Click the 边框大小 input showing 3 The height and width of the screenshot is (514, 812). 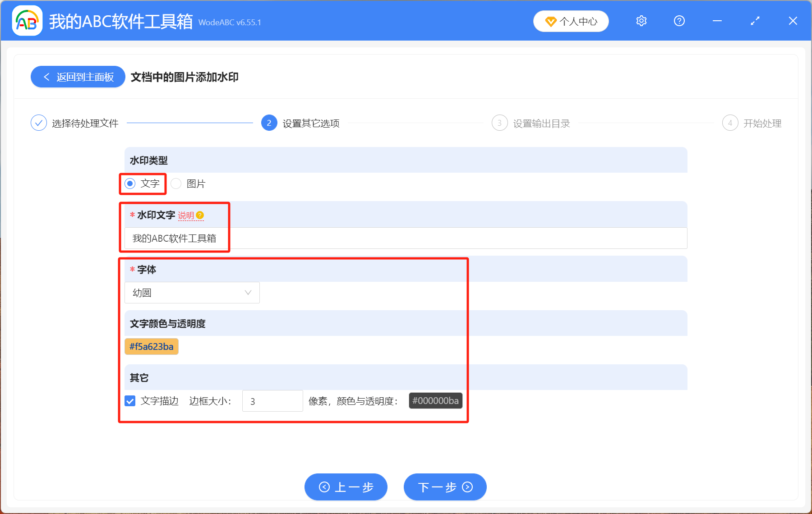click(272, 401)
